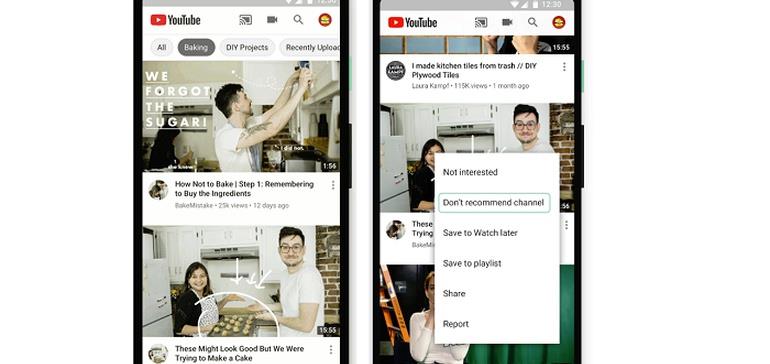This screenshot has width=770, height=364.
Task: Click Laura Kampf 115K views metadata line
Action: point(470,86)
